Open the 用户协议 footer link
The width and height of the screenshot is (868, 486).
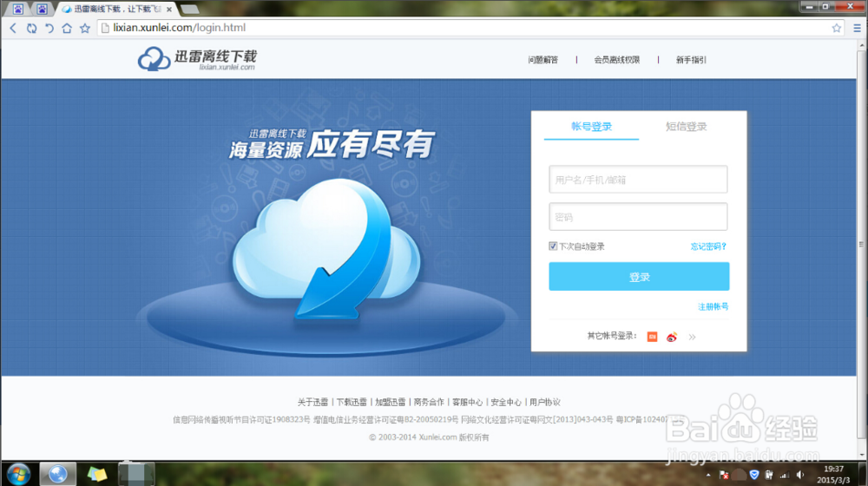(x=545, y=402)
